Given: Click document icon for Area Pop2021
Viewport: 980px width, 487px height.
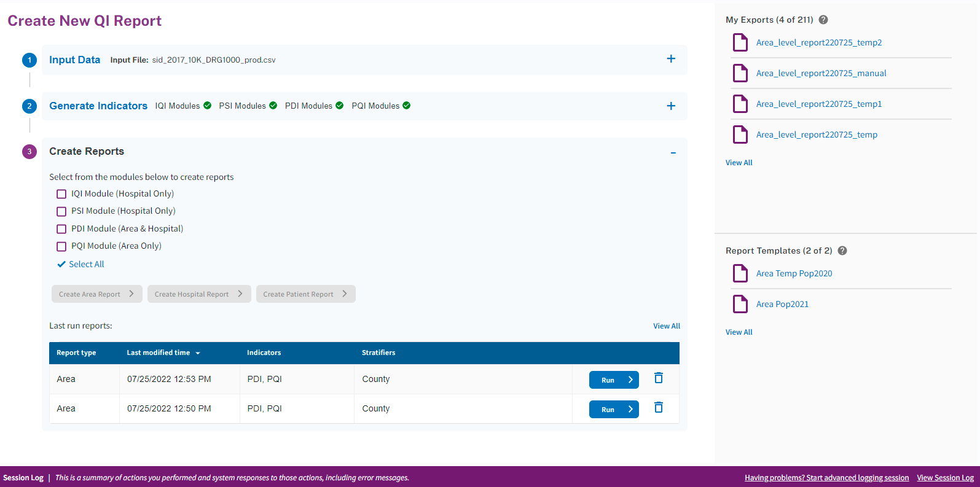Looking at the screenshot, I should (740, 304).
